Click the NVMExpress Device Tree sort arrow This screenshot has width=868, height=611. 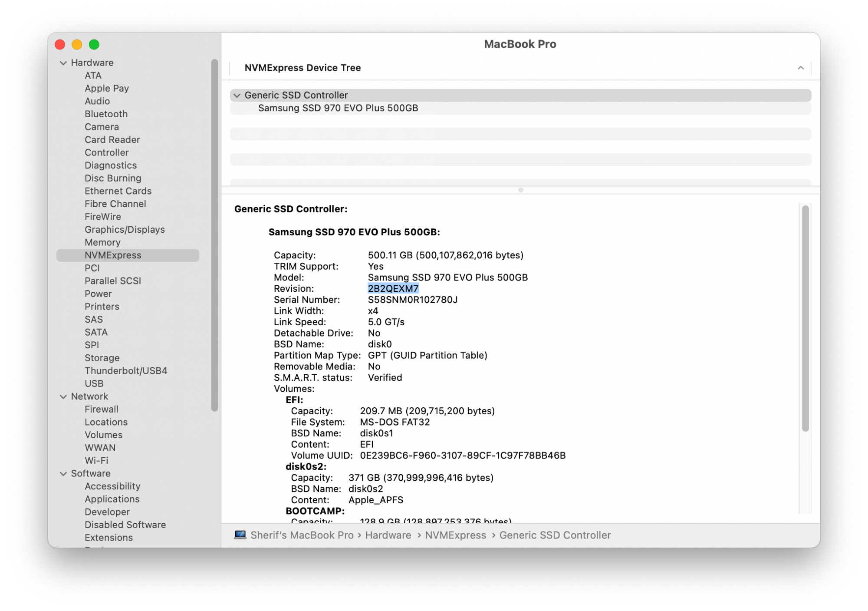tap(800, 68)
